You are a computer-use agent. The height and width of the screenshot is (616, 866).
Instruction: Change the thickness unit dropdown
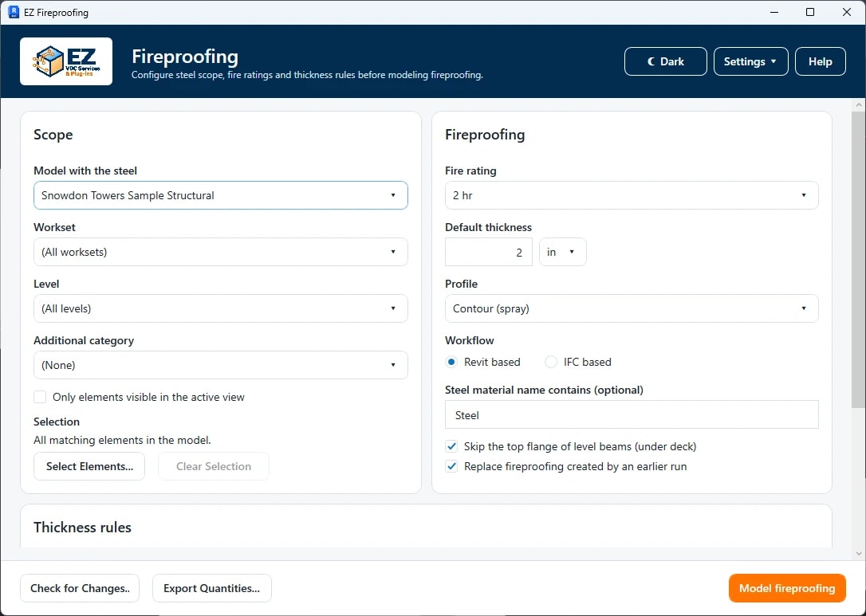pyautogui.click(x=563, y=253)
